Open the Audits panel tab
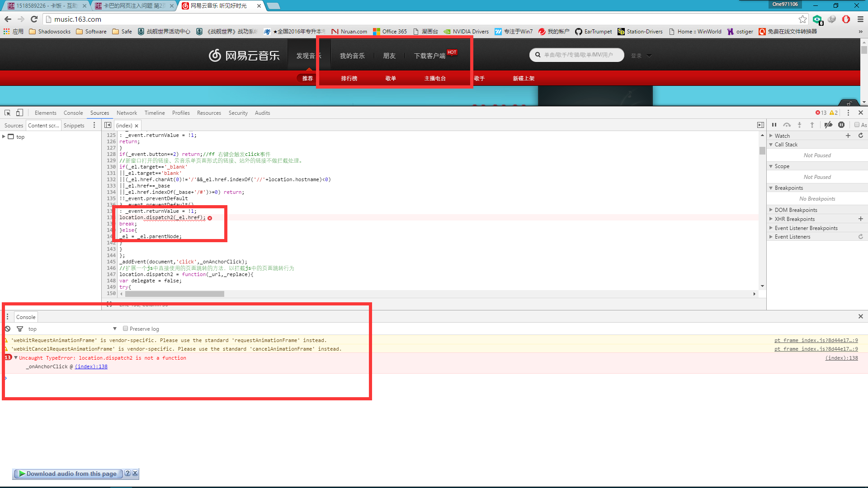This screenshot has width=868, height=488. pos(262,113)
